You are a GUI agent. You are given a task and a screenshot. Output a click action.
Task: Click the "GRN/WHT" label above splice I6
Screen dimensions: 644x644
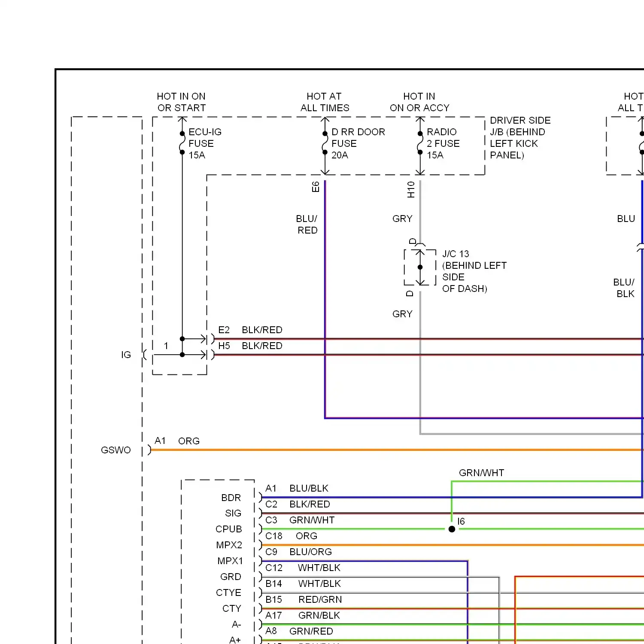[481, 473]
